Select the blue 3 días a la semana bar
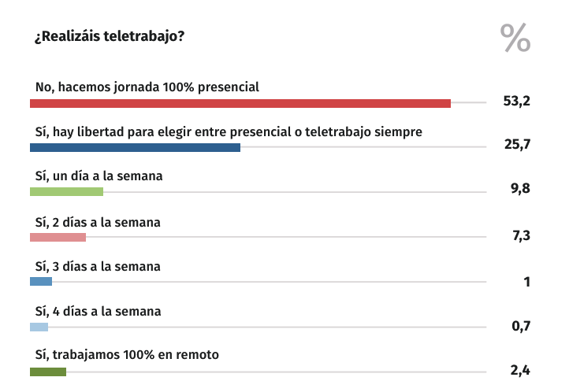Image resolution: width=569 pixels, height=392 pixels. click(x=41, y=282)
